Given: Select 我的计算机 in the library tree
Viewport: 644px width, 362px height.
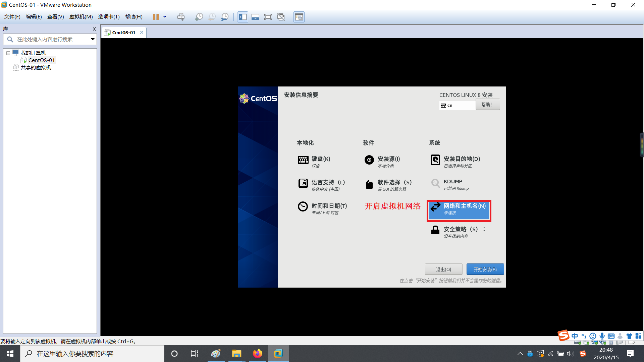Looking at the screenshot, I should tap(33, 53).
